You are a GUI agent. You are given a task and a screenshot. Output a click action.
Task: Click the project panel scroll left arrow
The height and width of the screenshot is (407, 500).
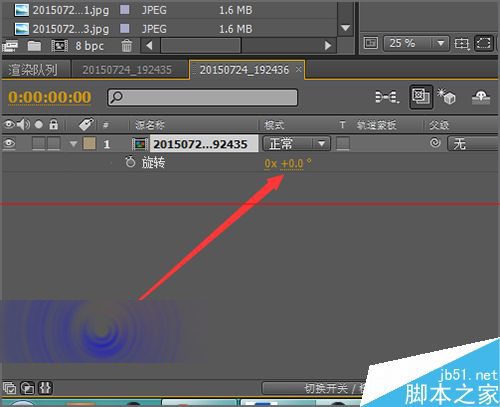point(149,45)
